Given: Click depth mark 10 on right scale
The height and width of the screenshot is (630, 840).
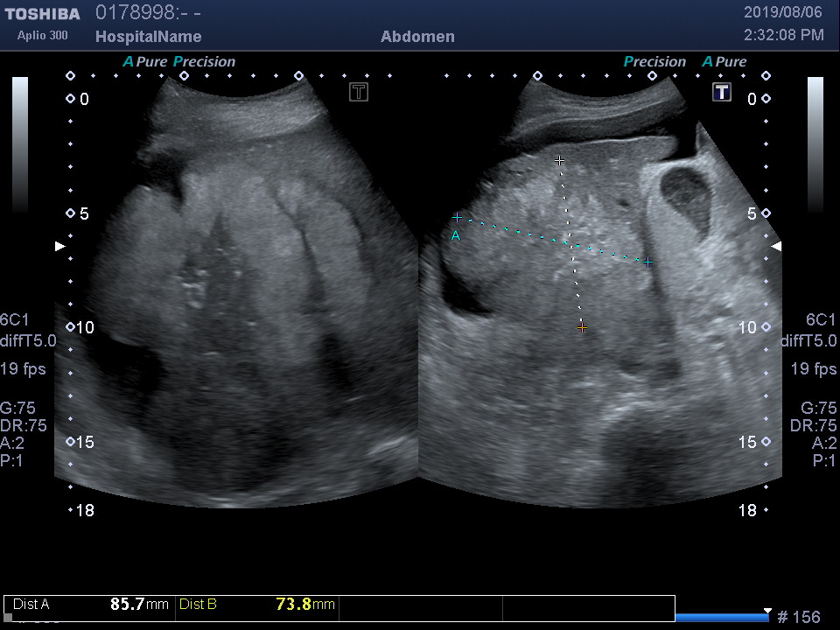Looking at the screenshot, I should pos(748,327).
